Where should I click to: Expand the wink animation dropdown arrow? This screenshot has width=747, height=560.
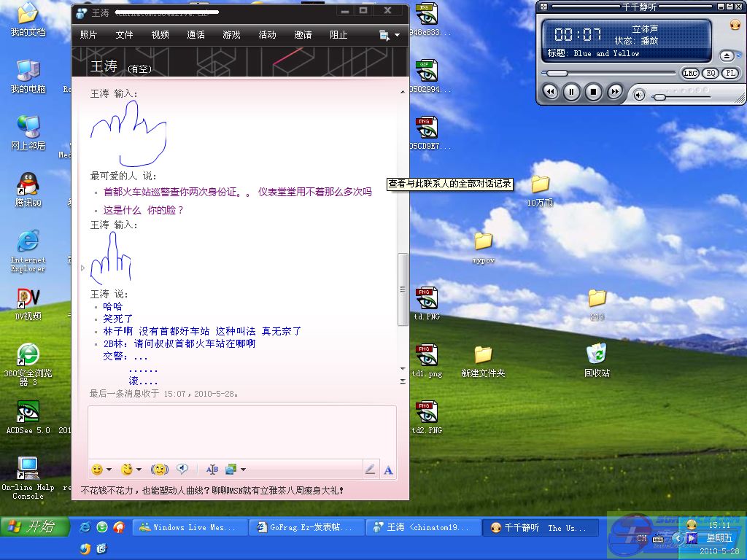(139, 470)
